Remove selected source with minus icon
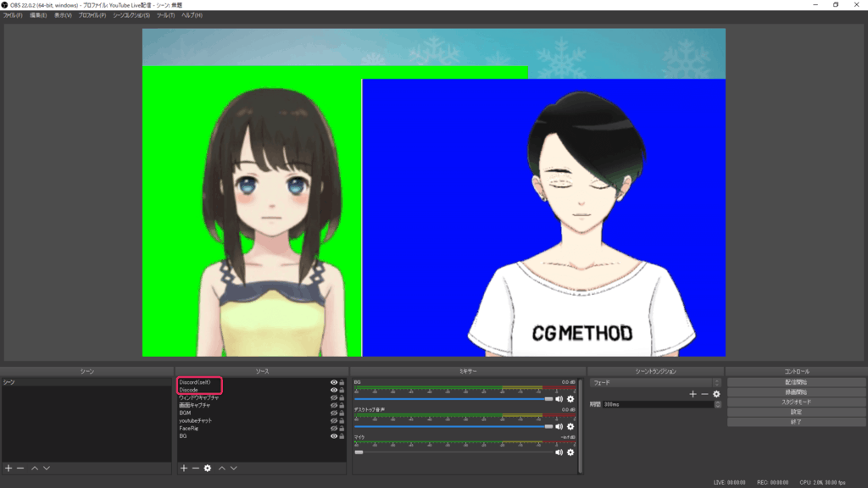Image resolution: width=868 pixels, height=488 pixels. pyautogui.click(x=196, y=468)
